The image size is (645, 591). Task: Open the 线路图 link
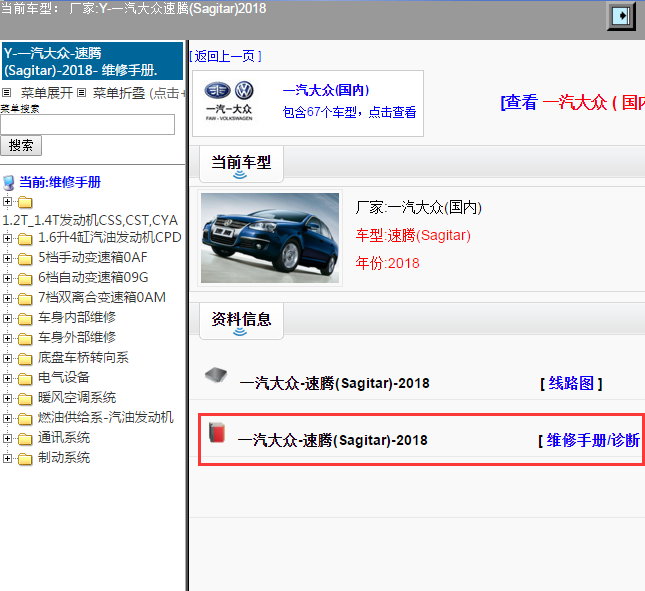click(x=571, y=383)
